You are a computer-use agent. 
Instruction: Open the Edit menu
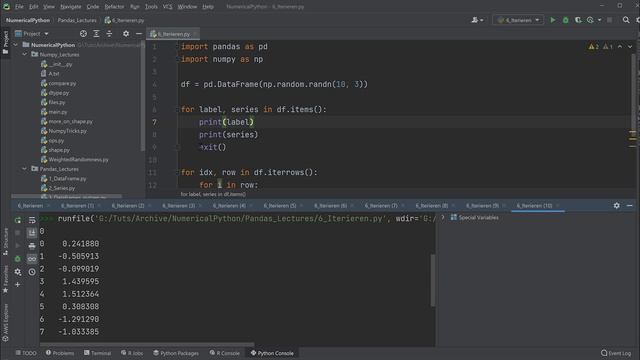click(x=33, y=7)
